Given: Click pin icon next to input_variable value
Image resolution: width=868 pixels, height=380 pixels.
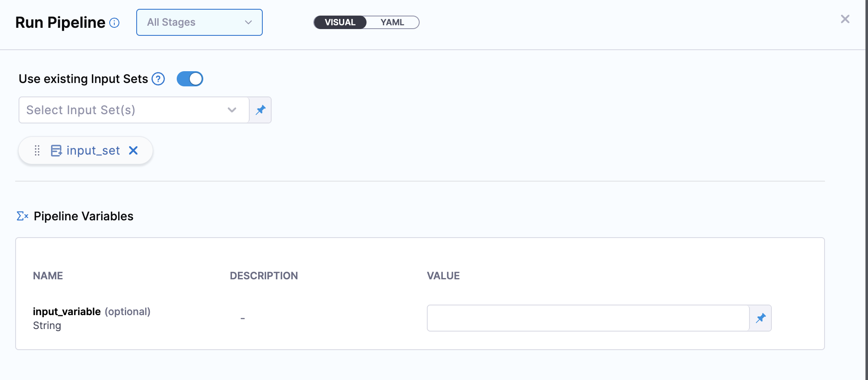Looking at the screenshot, I should tap(760, 318).
